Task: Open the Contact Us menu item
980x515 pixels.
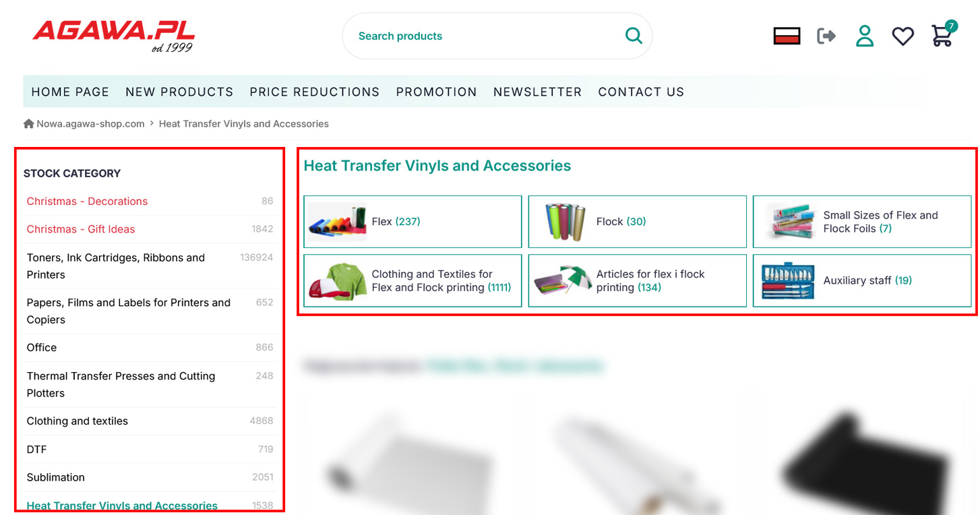Action: [641, 92]
